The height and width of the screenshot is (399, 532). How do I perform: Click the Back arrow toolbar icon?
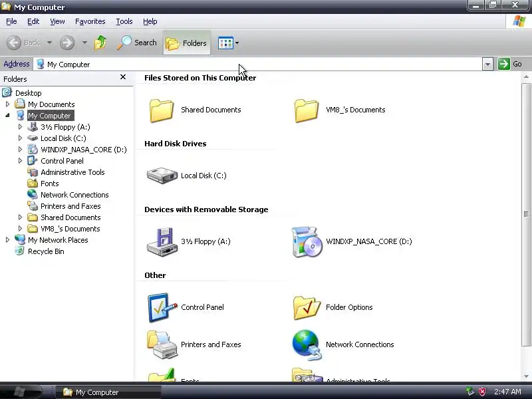tap(14, 43)
